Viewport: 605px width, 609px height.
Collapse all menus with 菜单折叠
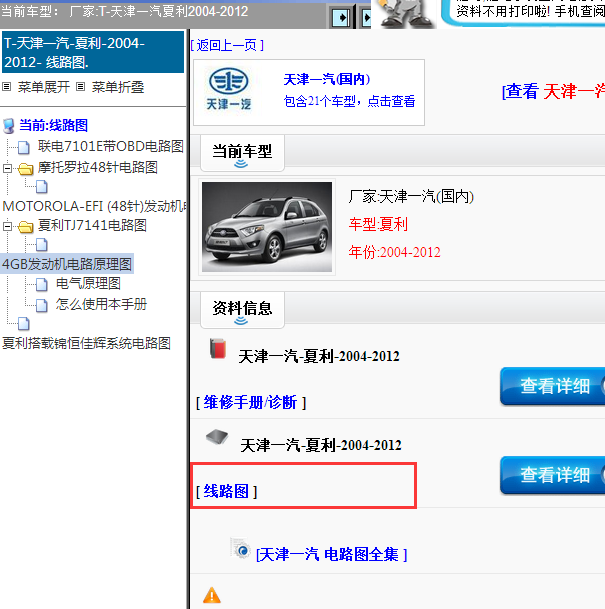tap(118, 87)
